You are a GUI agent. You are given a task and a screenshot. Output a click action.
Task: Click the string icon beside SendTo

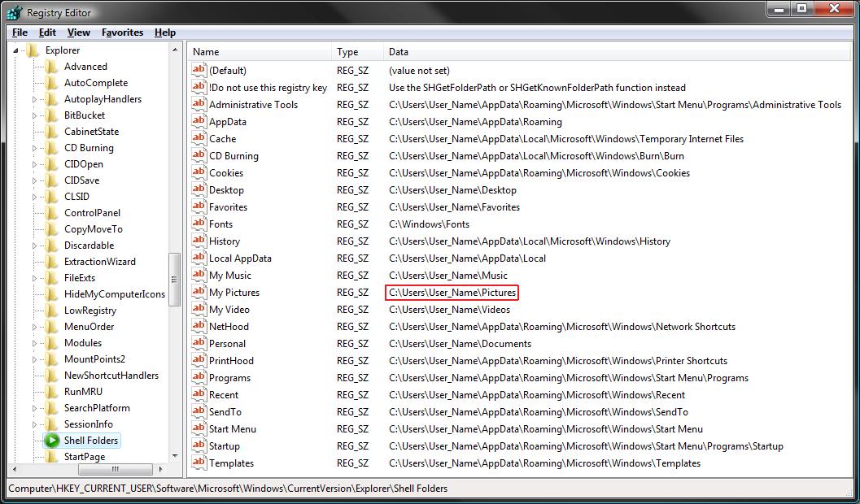pyautogui.click(x=199, y=411)
